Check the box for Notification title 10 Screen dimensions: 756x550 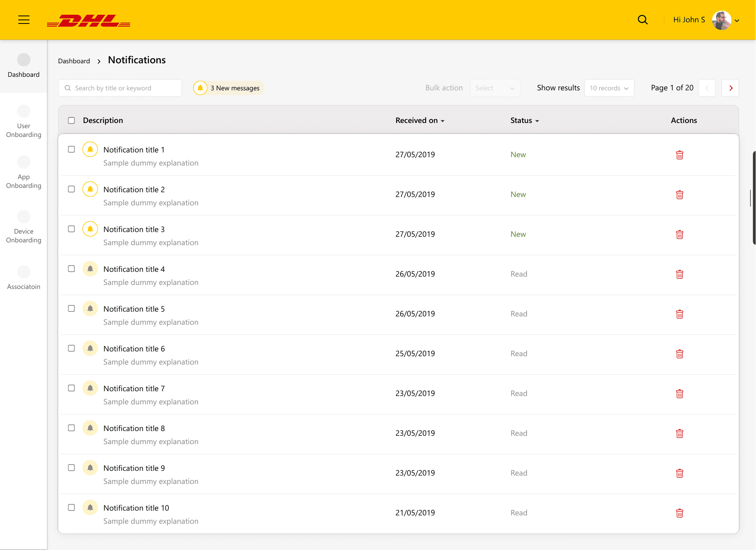click(x=71, y=507)
